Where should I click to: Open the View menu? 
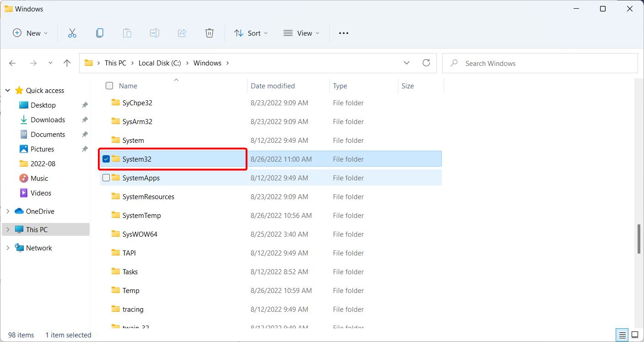[x=301, y=33]
